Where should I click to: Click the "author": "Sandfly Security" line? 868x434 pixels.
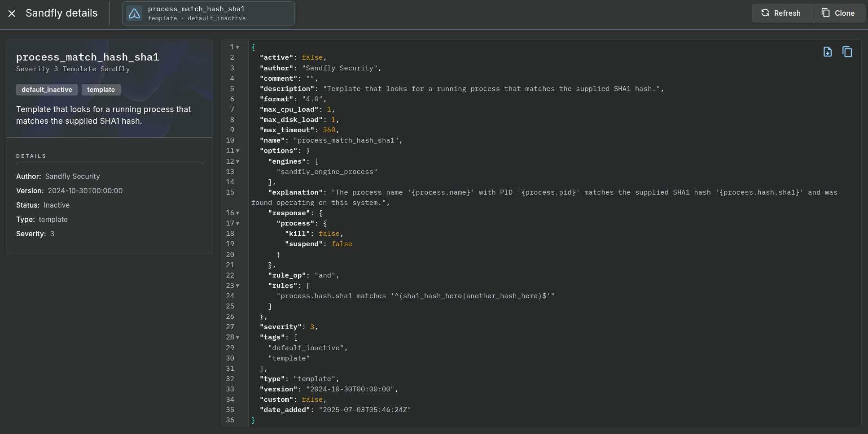tap(320, 68)
